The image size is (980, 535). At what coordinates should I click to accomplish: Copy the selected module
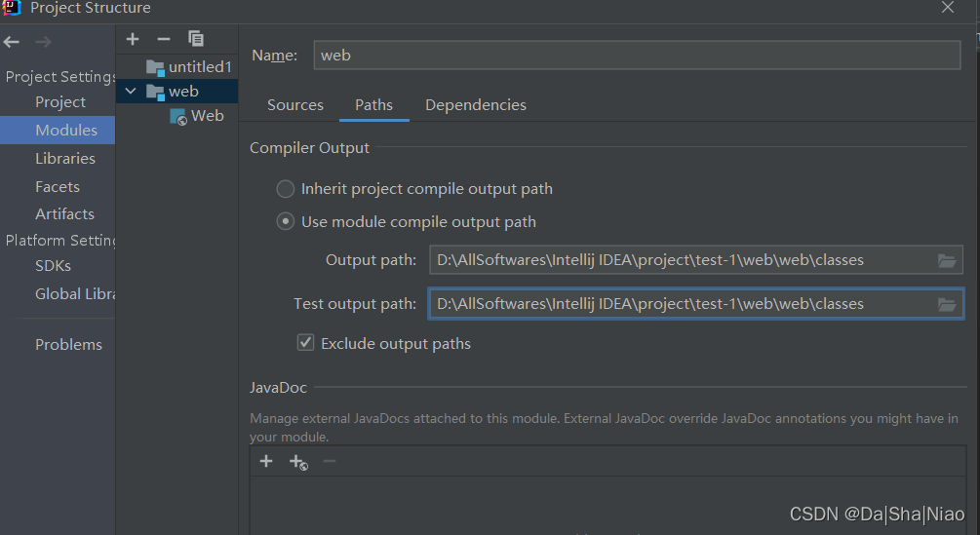[196, 39]
